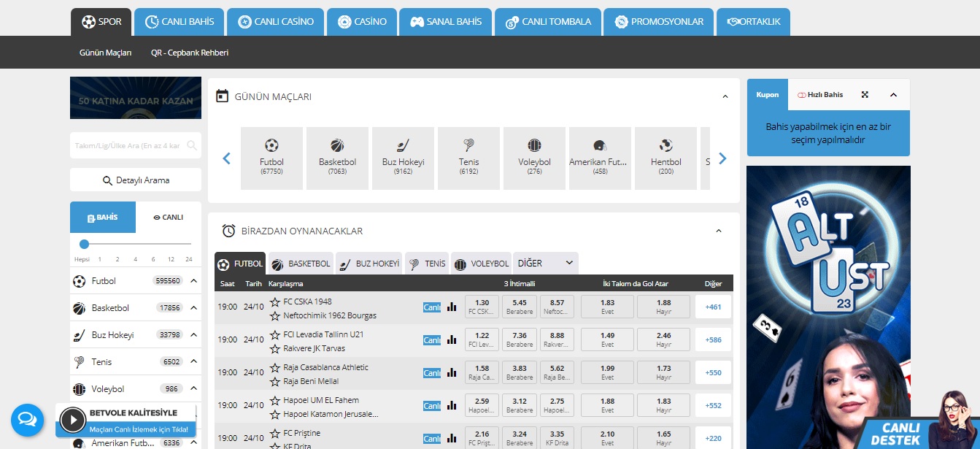Open statistics chart icon for FC CSKA 1948

[451, 307]
